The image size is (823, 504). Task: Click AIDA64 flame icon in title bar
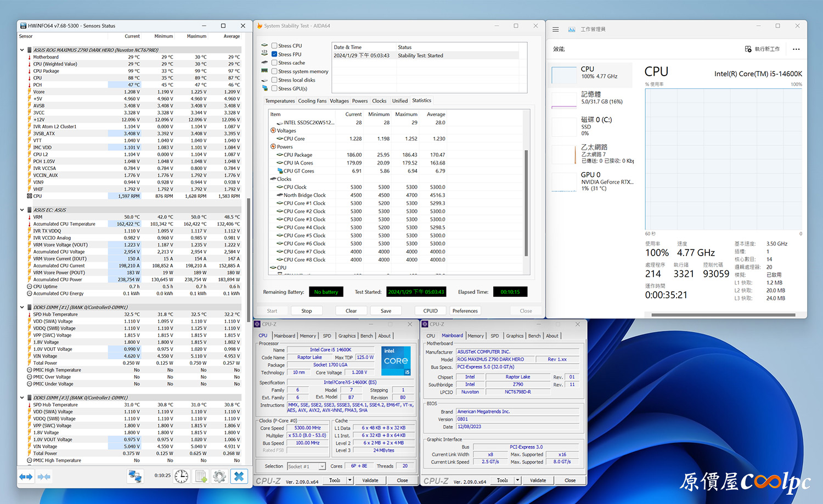[260, 26]
